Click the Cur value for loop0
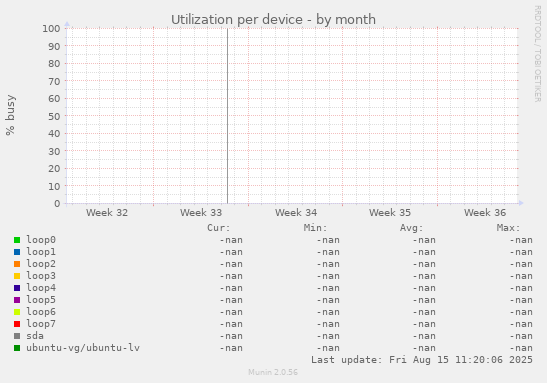The height and width of the screenshot is (383, 547). point(231,240)
